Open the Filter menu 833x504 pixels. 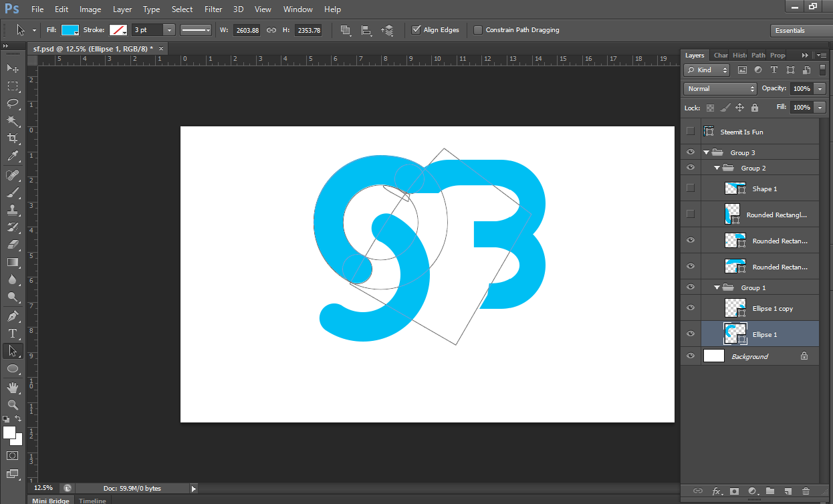click(213, 9)
